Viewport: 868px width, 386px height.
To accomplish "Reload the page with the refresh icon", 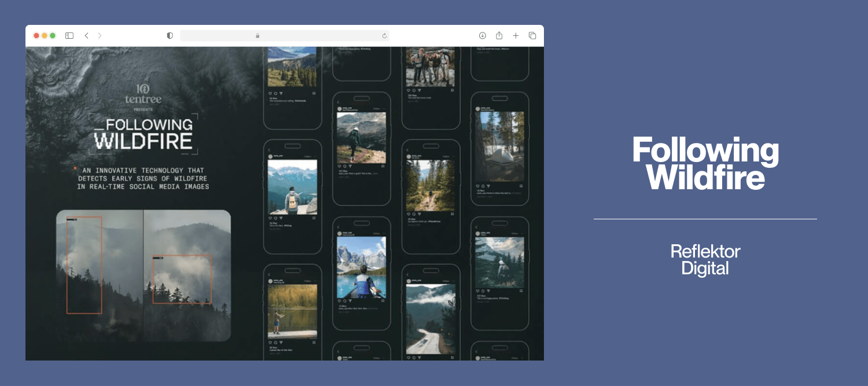I will point(384,36).
